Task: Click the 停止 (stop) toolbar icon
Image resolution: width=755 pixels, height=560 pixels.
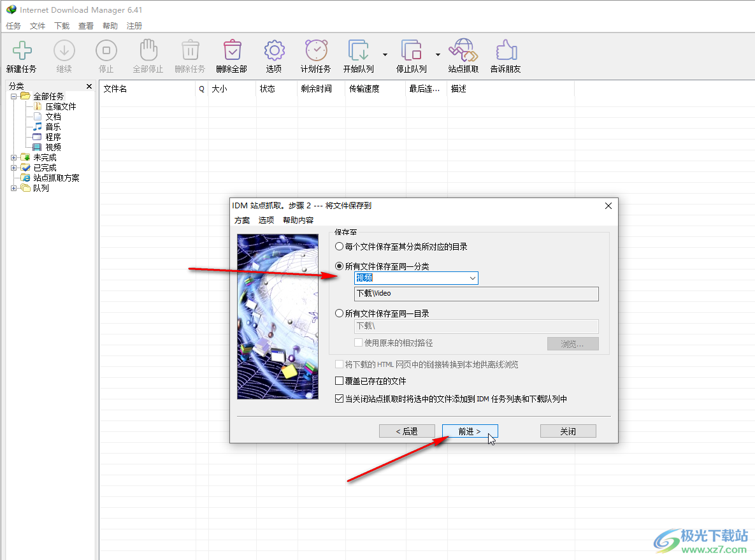Action: point(106,50)
